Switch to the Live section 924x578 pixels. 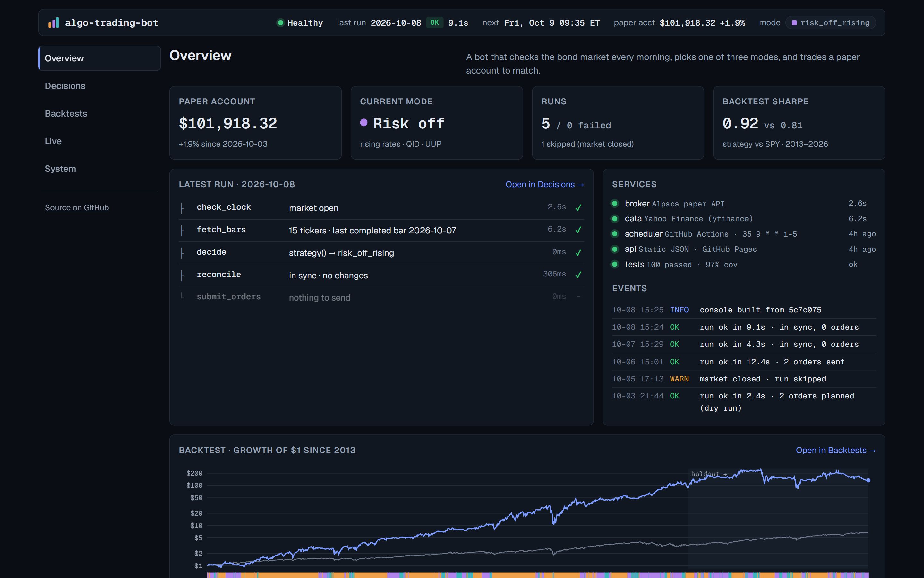[100, 141]
